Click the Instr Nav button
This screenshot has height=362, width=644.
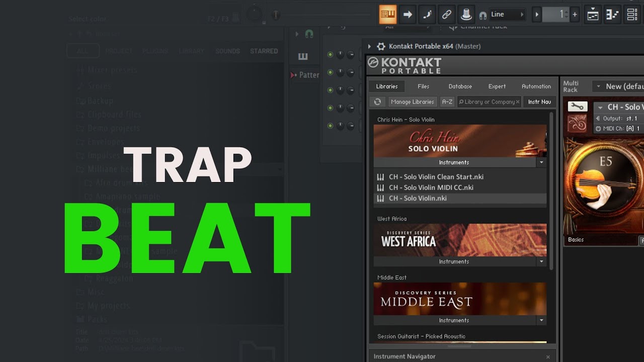click(539, 102)
